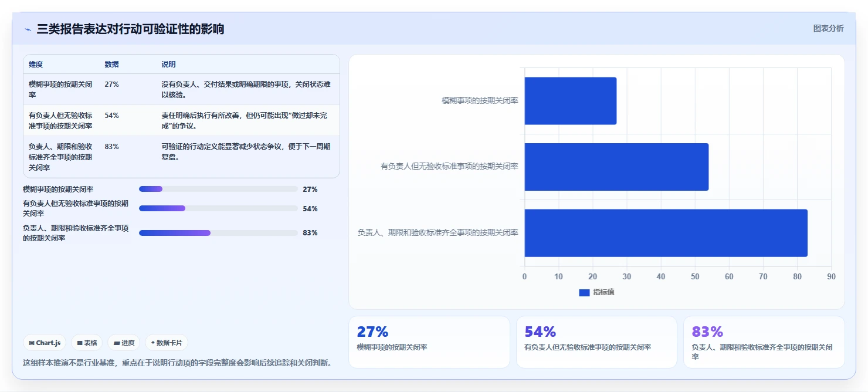
Task: Click the description starting 责任明确后执行有所改善
Action: (246, 120)
